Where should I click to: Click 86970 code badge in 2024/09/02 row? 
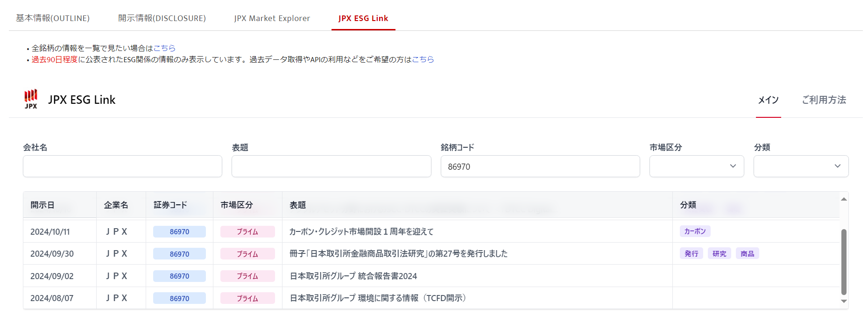[x=179, y=276]
